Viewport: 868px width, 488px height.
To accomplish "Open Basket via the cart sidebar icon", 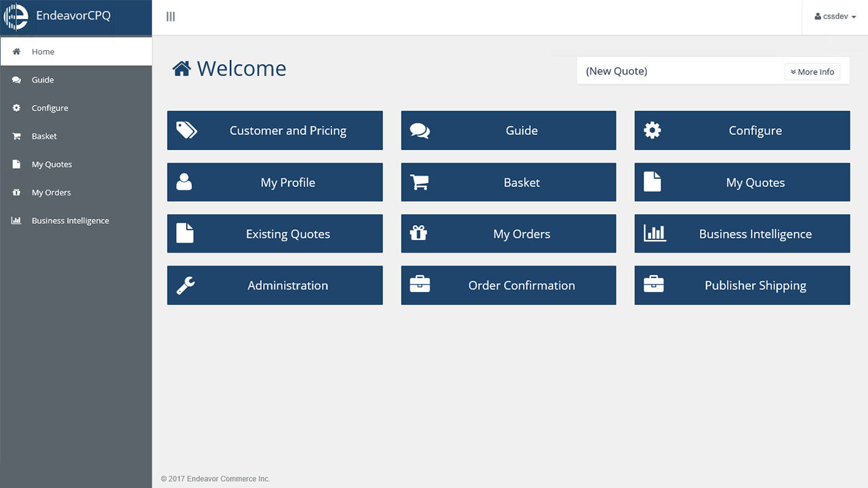I will coord(16,136).
